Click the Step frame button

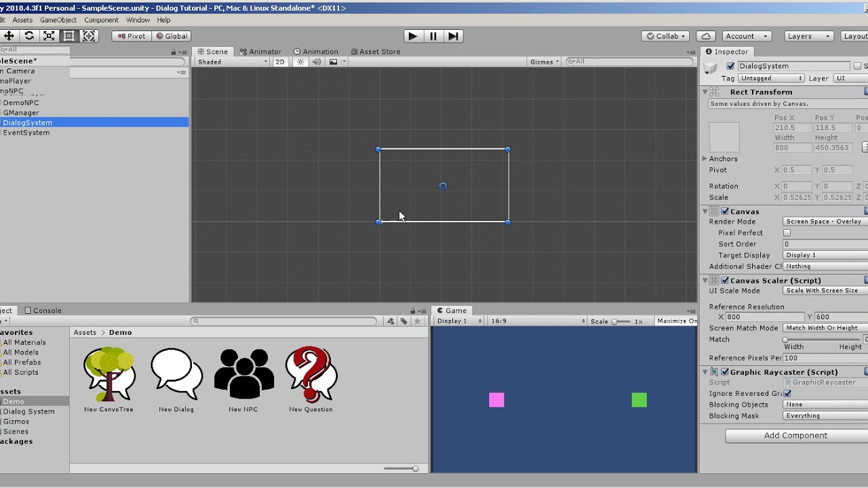tap(454, 36)
